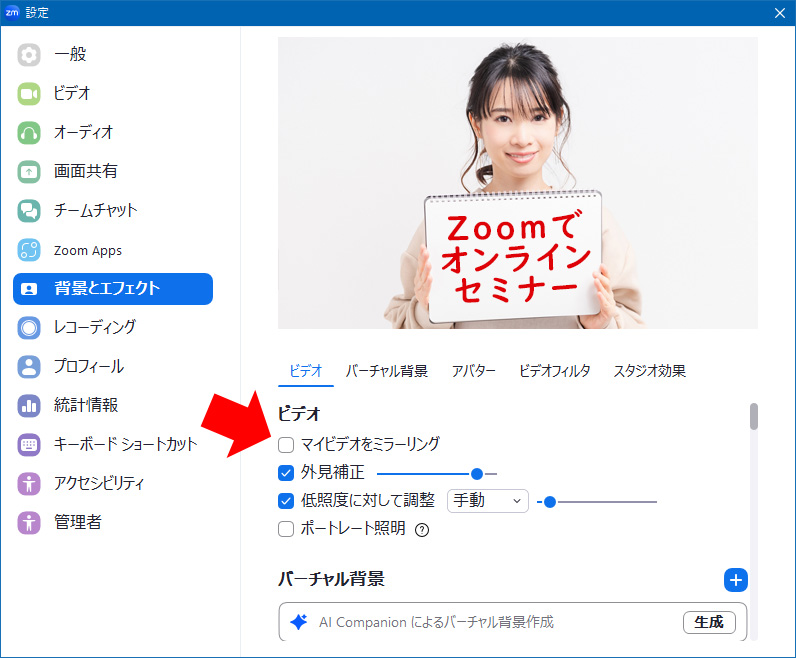
Task: Click the Zoom logo in title bar
Action: pyautogui.click(x=12, y=13)
